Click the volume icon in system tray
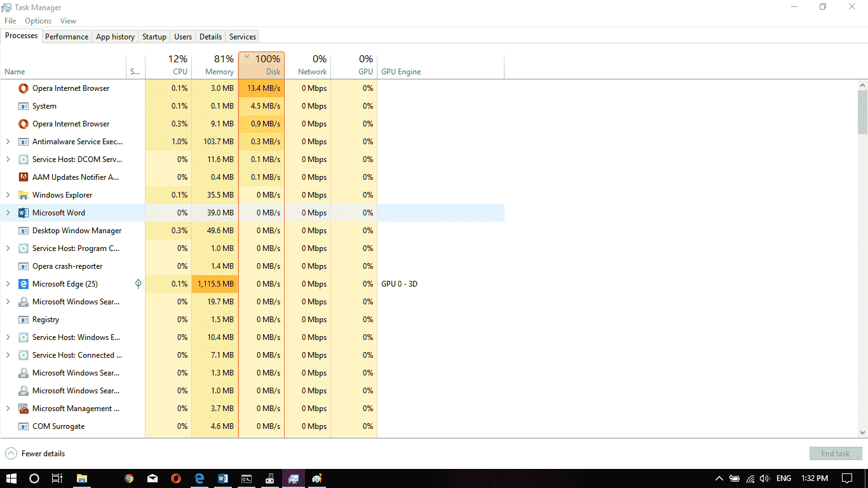 (x=764, y=478)
